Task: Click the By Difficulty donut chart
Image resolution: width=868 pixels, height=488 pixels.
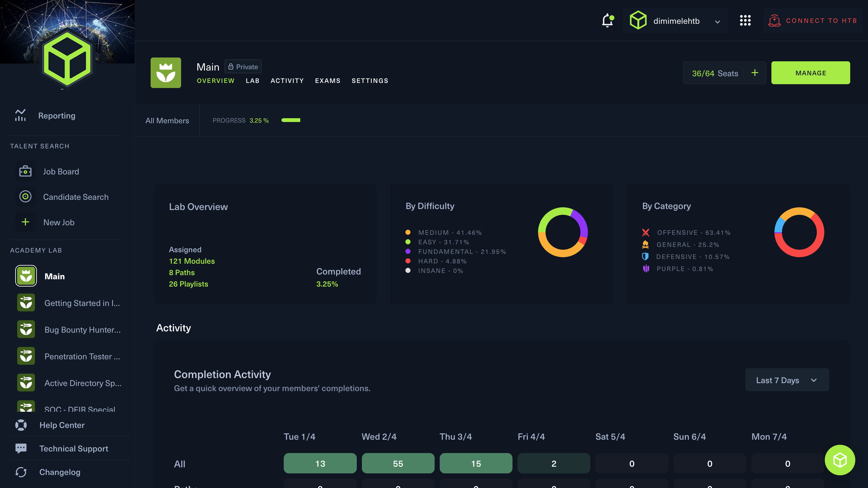Action: pyautogui.click(x=563, y=232)
